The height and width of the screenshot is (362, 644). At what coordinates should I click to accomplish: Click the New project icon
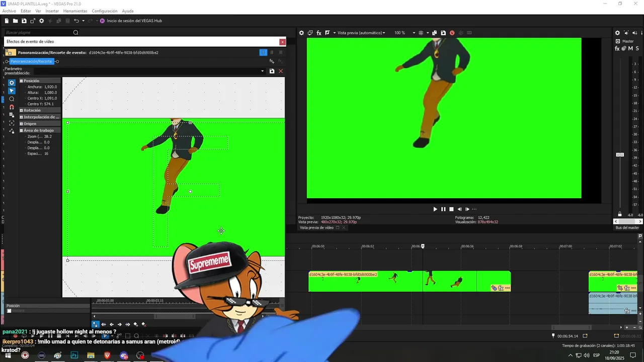click(x=7, y=21)
